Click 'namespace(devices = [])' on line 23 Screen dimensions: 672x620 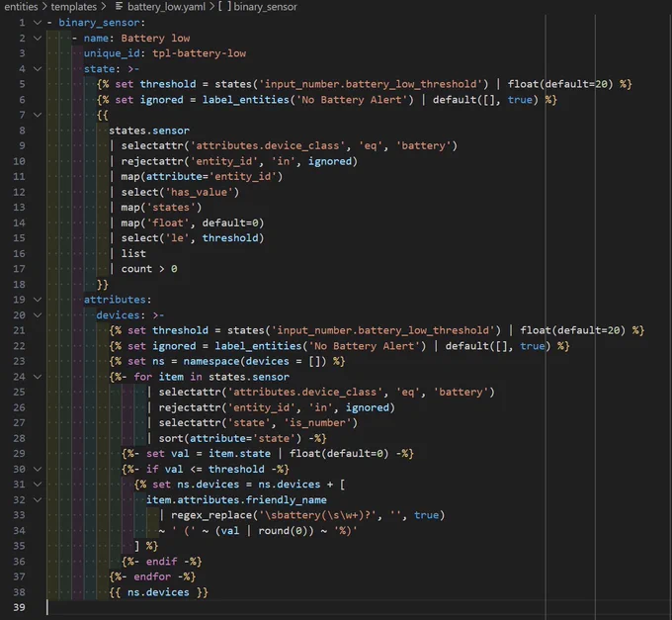(x=255, y=362)
